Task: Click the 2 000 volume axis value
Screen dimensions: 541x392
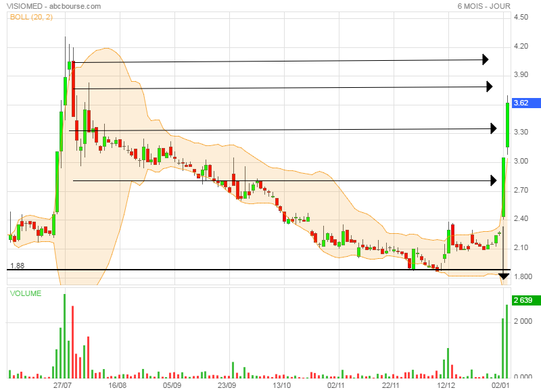Action: pos(523,321)
